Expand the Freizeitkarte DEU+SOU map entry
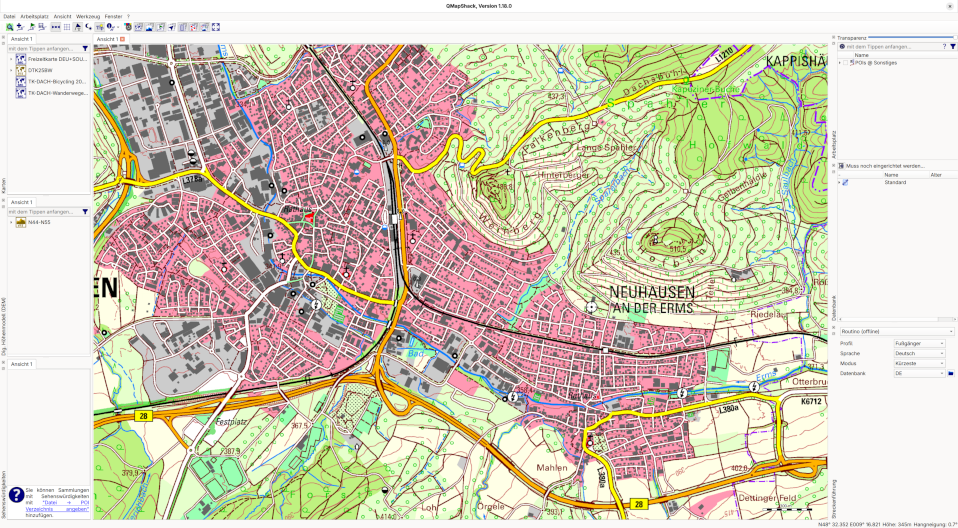Image resolution: width=958 pixels, height=528 pixels. tap(11, 59)
